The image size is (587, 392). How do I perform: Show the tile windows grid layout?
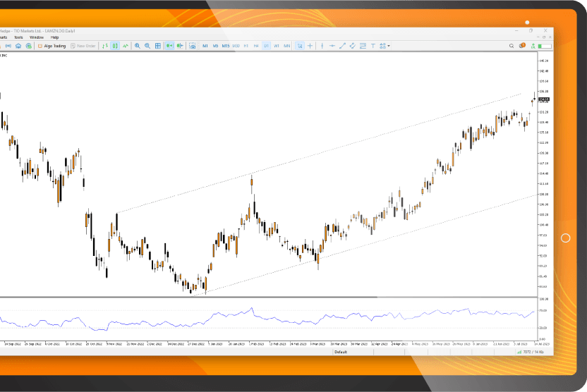[x=158, y=46]
